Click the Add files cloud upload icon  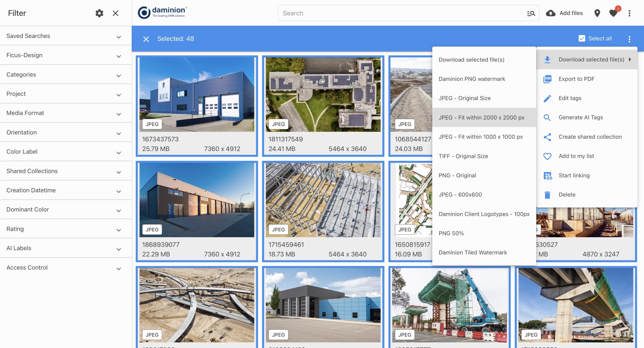(x=551, y=13)
